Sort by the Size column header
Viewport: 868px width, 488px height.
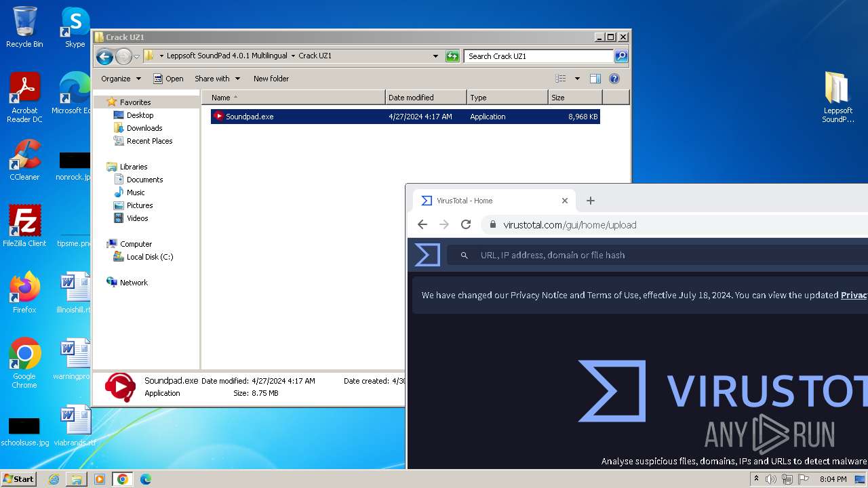(575, 98)
